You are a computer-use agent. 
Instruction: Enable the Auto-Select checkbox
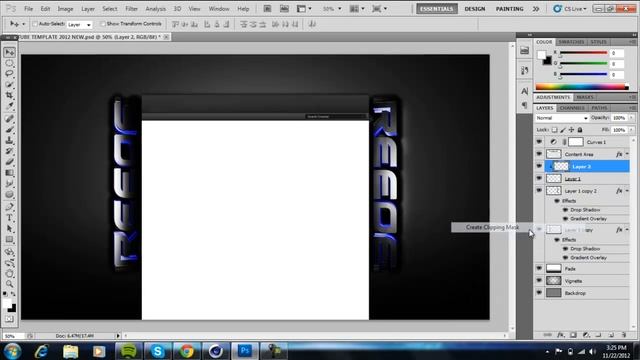tap(35, 24)
